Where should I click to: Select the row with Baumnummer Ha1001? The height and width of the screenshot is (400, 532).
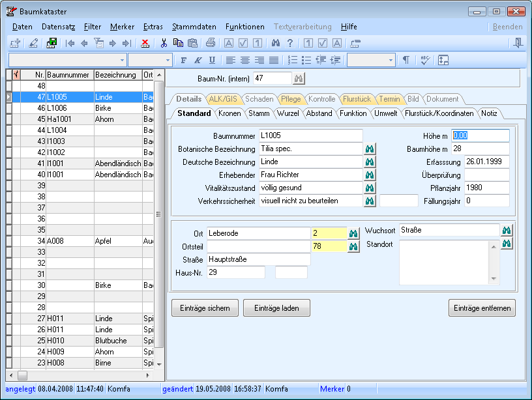(80, 119)
